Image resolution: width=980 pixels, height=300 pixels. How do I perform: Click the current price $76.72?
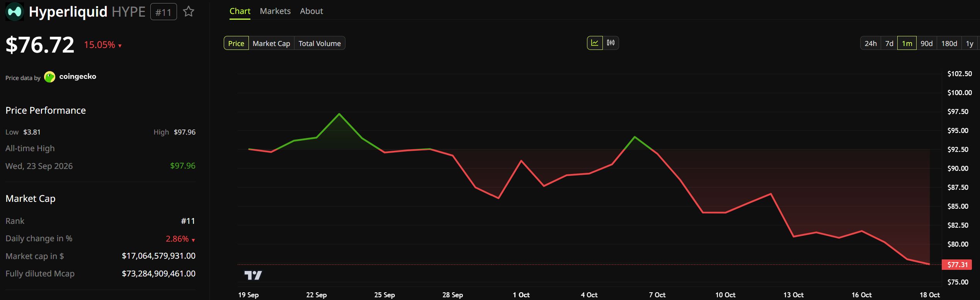(40, 45)
